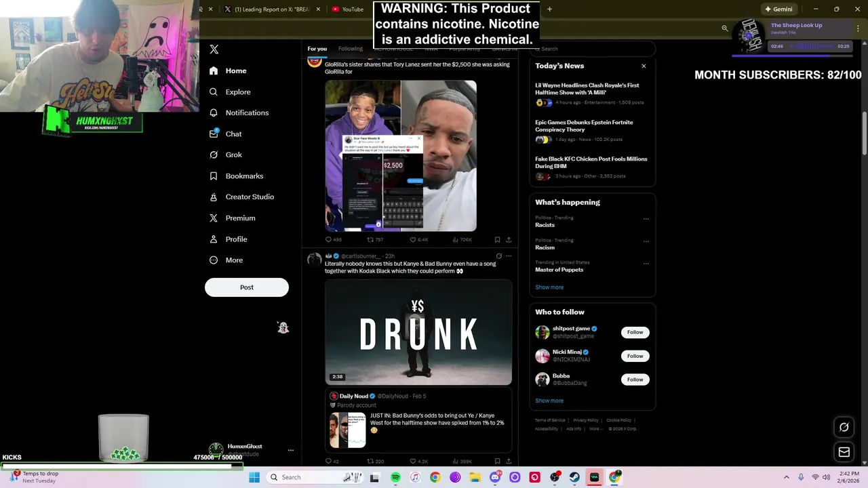The width and height of the screenshot is (868, 488).
Task: Reply to the GloRilla sister post
Action: click(333, 239)
